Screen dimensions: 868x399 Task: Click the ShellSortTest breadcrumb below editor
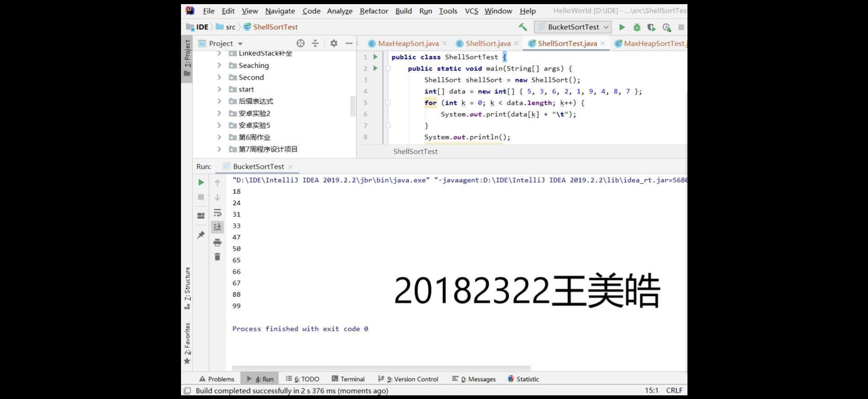click(x=415, y=151)
